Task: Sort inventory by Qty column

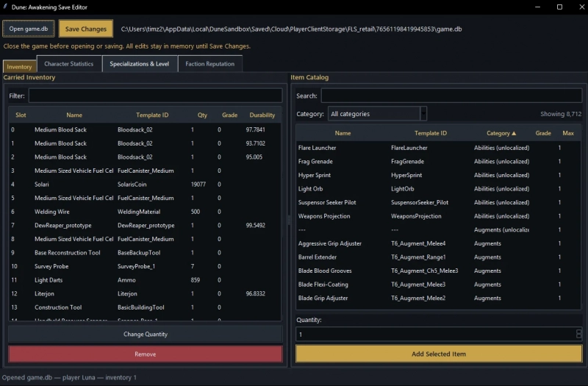Action: click(203, 115)
